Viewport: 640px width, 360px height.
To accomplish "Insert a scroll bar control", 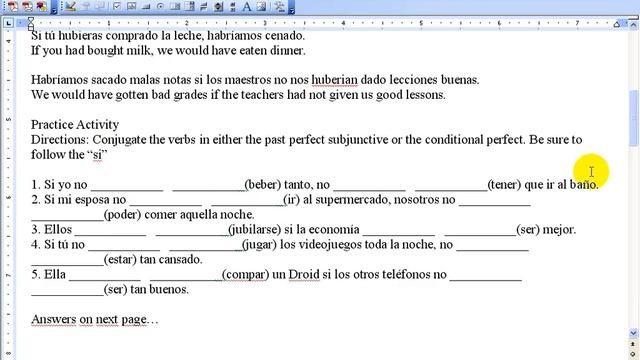I will coord(233,6).
